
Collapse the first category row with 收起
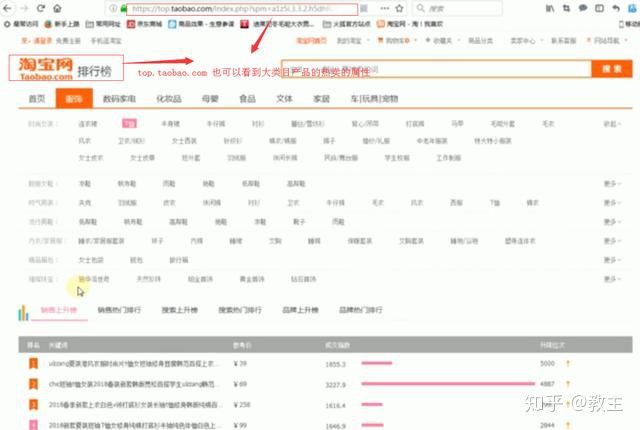point(610,124)
